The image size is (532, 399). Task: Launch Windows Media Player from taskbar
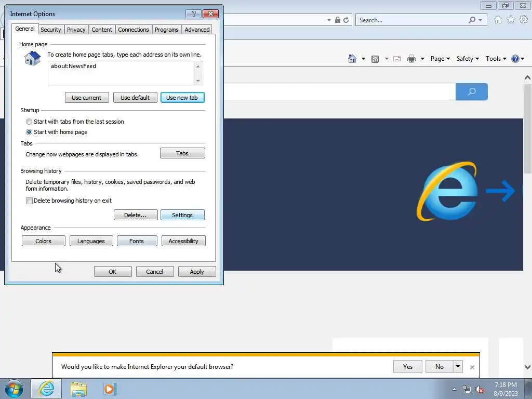[x=110, y=389]
